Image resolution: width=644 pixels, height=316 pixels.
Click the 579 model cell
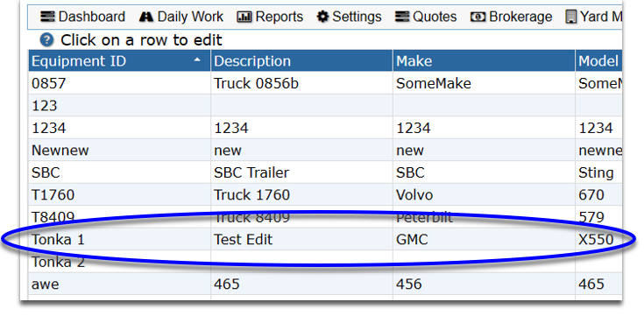598,217
